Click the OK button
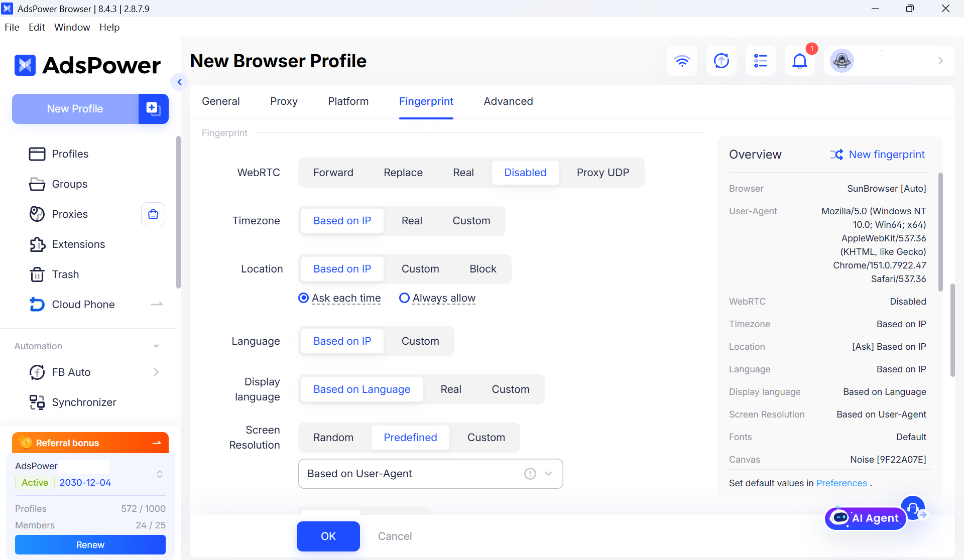 (x=328, y=536)
